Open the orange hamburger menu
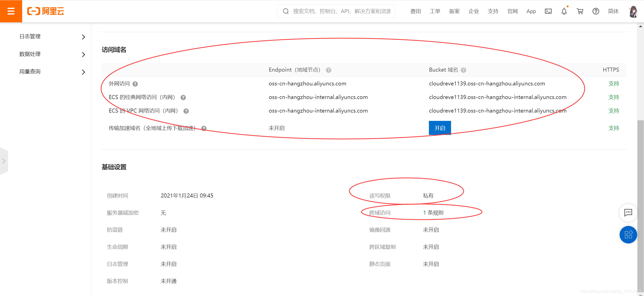This screenshot has height=296, width=644. click(x=11, y=11)
